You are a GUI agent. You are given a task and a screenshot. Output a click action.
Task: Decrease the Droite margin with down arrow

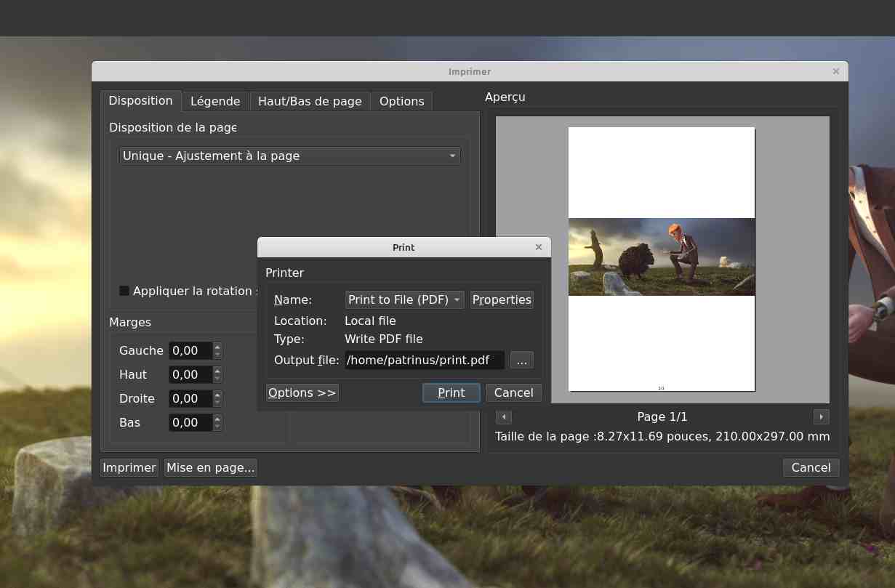point(217,403)
